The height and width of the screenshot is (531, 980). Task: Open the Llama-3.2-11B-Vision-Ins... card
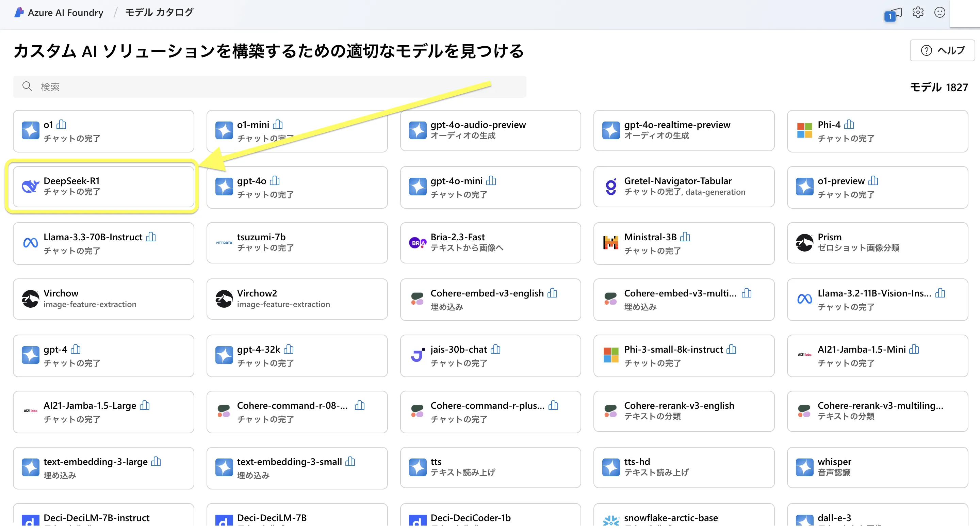pos(877,300)
